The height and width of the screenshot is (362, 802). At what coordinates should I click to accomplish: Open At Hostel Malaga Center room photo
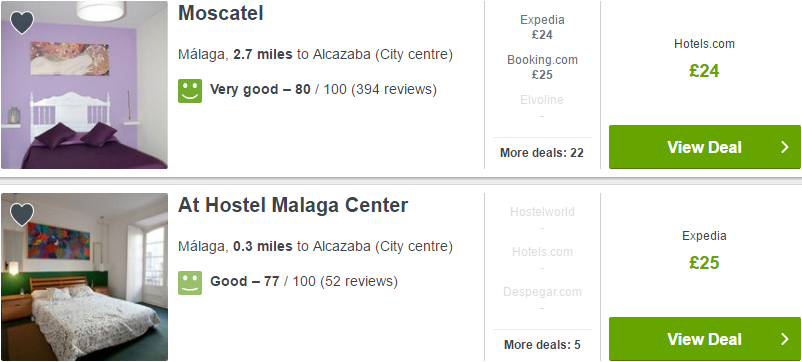(84, 277)
